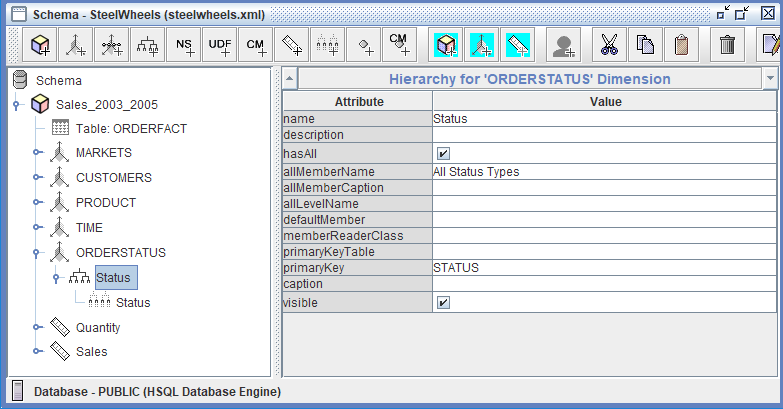Click the 'Attribute' column header
This screenshot has height=409, width=783.
tap(359, 102)
